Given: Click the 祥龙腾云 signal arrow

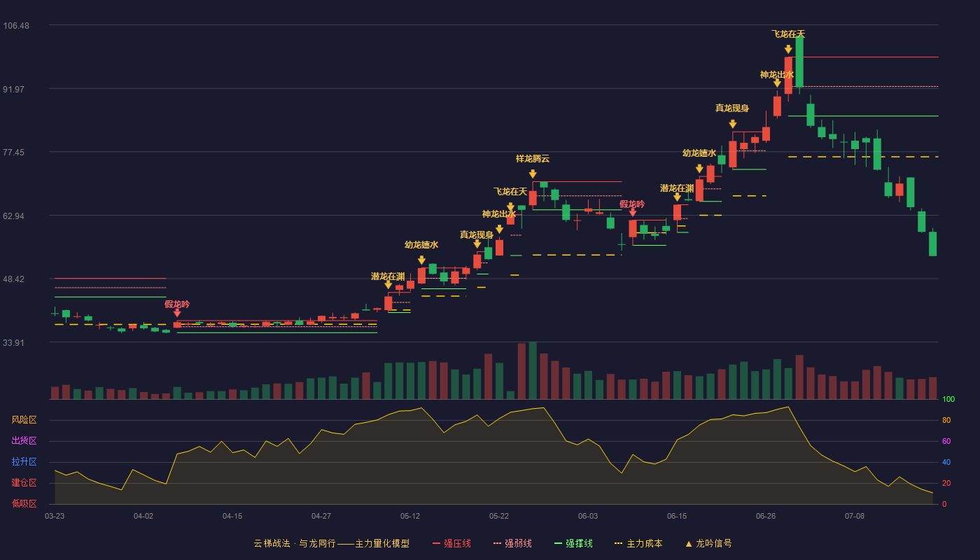Looking at the screenshot, I should (533, 174).
